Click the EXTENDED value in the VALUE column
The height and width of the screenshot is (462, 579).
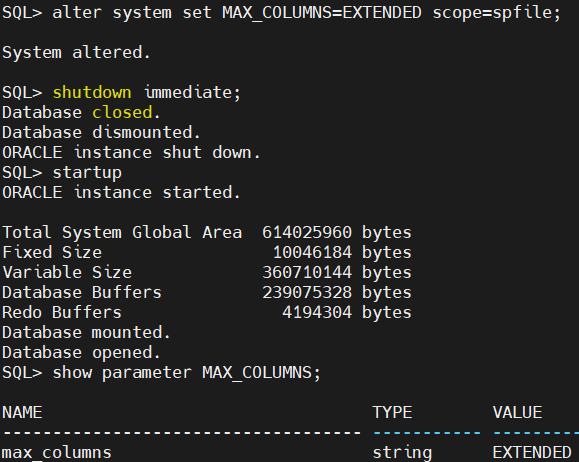click(x=532, y=452)
